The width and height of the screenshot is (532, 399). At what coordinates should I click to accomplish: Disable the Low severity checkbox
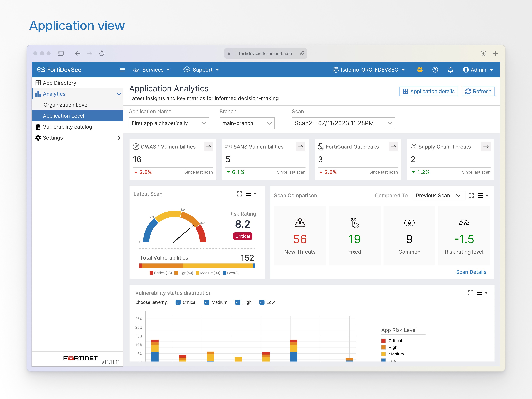coord(262,302)
